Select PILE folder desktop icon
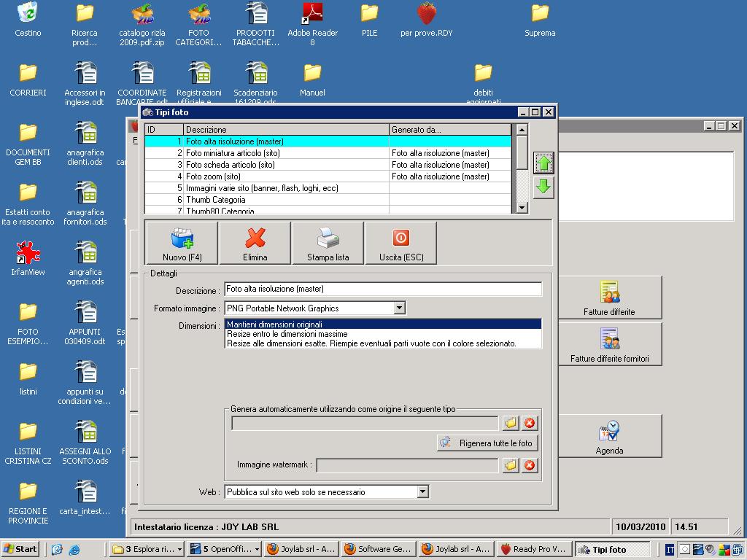The image size is (747, 560). pyautogui.click(x=369, y=20)
